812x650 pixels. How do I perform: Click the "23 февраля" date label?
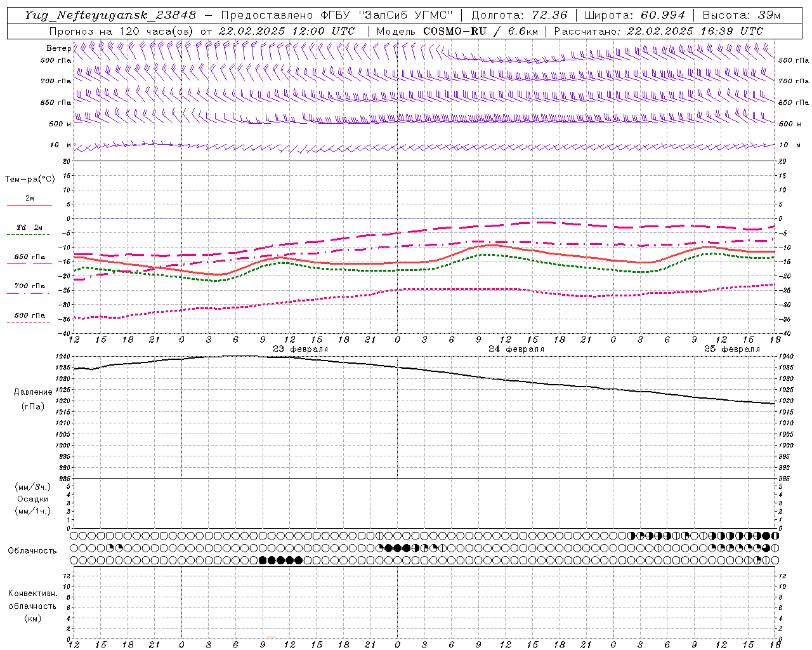tap(301, 349)
